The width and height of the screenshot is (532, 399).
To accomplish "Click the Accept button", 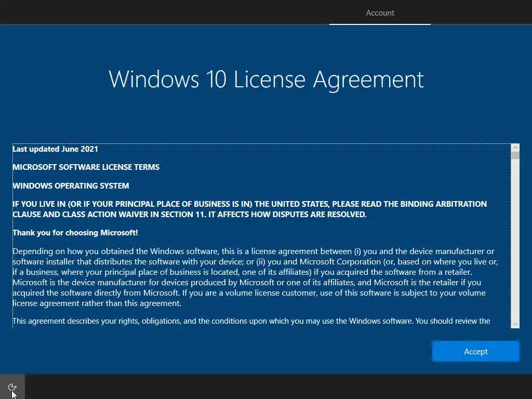I will (475, 351).
